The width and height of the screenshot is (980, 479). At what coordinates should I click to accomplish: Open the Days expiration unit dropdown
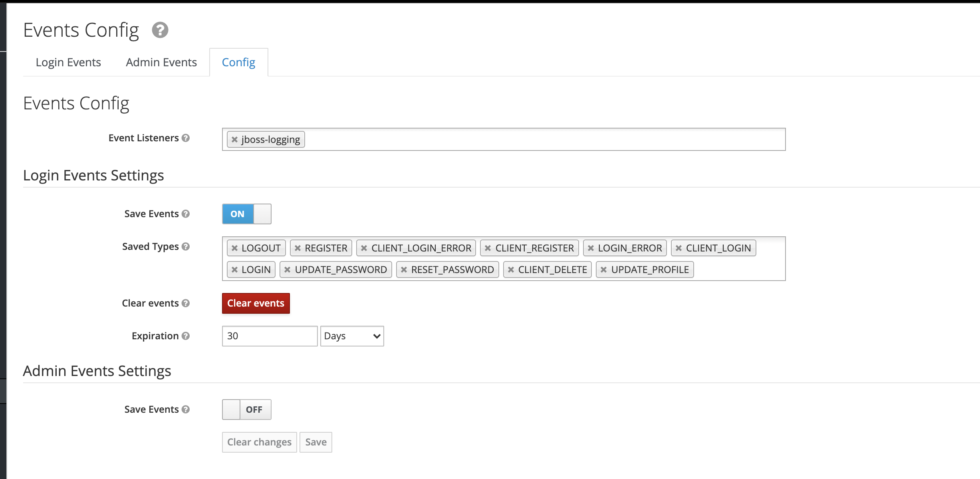point(352,336)
